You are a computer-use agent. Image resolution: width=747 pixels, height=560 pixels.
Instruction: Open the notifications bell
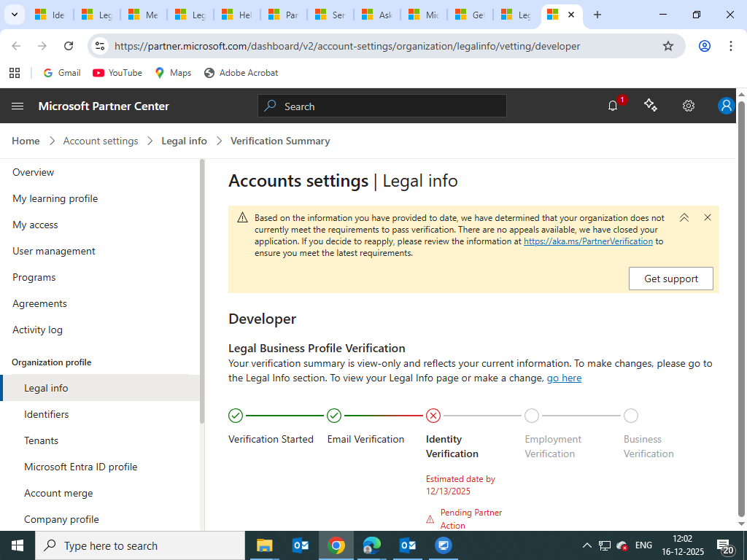(613, 106)
